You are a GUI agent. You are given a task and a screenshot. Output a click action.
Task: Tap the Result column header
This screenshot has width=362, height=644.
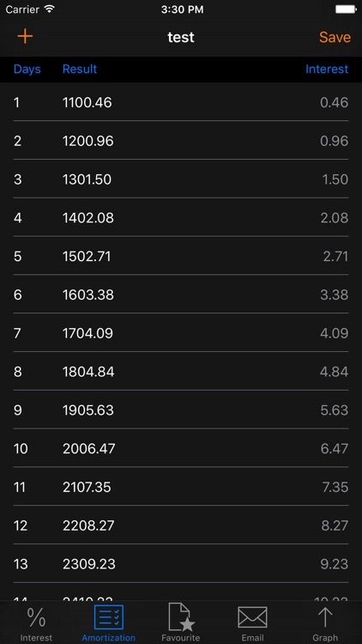pyautogui.click(x=80, y=69)
